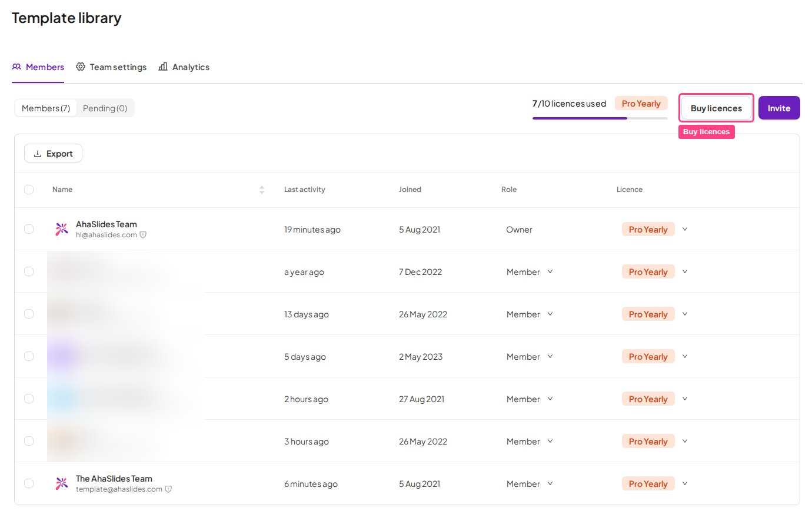Open licence dropdown for the a year ago row
This screenshot has width=812, height=524.
(685, 271)
